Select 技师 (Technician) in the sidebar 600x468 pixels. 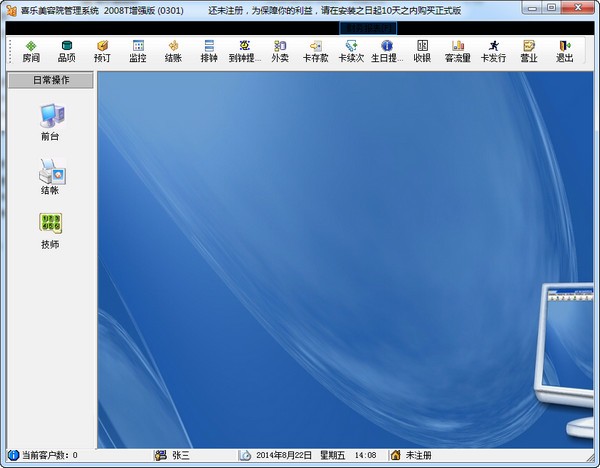pyautogui.click(x=50, y=230)
